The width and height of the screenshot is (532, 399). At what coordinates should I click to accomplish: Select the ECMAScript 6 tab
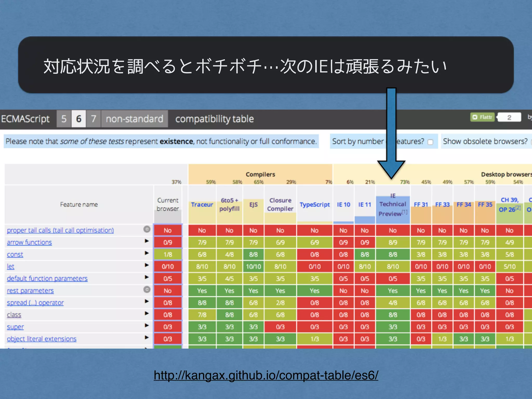pos(79,119)
